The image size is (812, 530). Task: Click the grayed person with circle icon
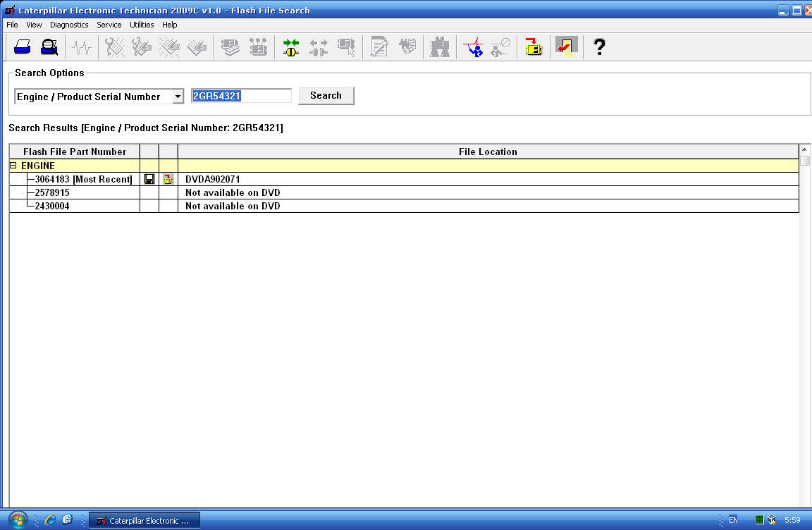[500, 47]
